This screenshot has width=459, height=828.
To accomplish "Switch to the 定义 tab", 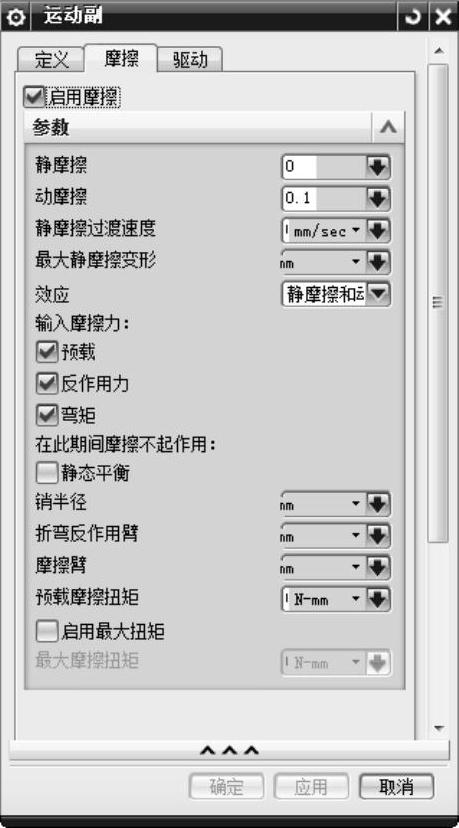I will 51,60.
